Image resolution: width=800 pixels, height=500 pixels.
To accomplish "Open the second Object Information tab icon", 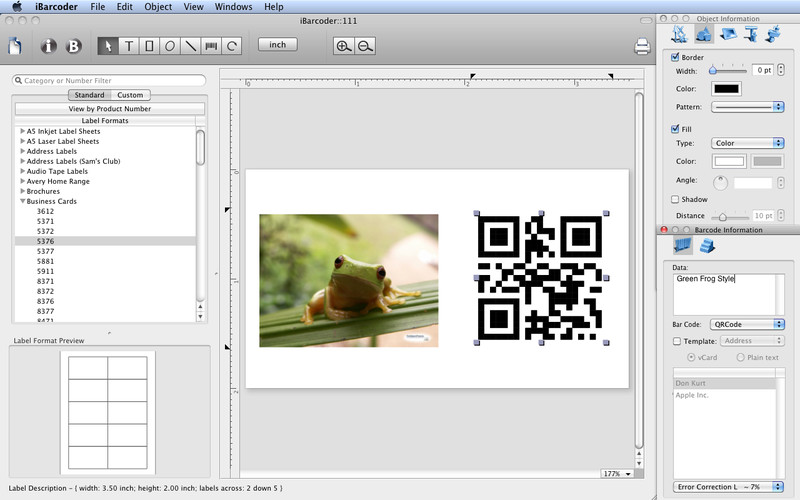I will pyautogui.click(x=704, y=34).
